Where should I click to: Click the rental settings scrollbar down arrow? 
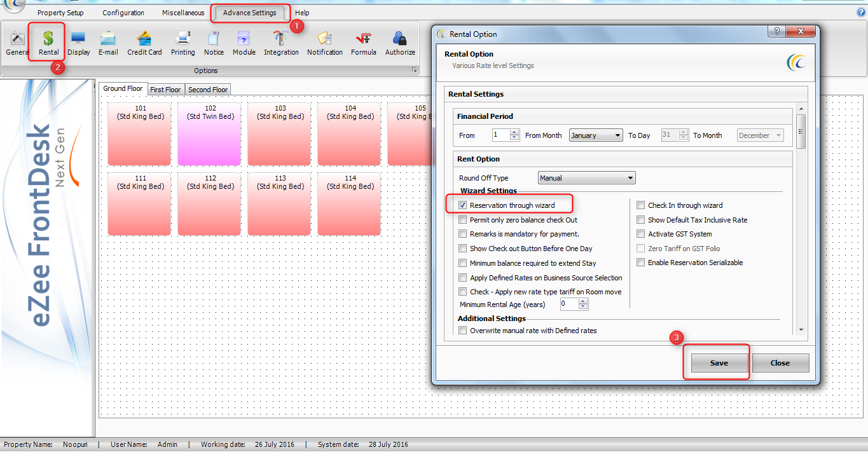[x=801, y=329]
